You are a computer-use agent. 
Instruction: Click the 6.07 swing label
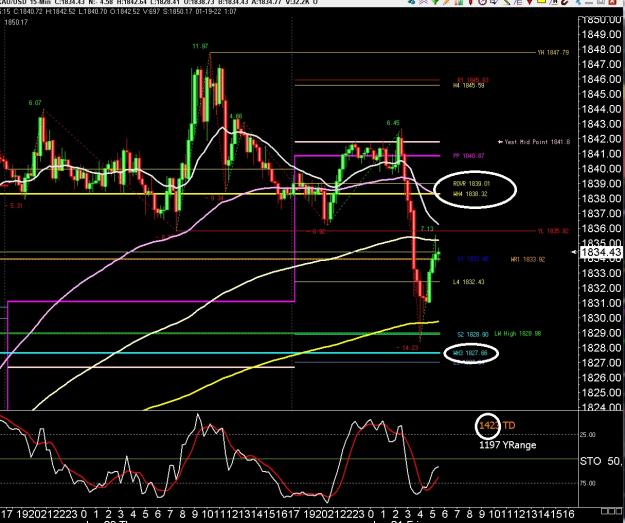point(35,103)
